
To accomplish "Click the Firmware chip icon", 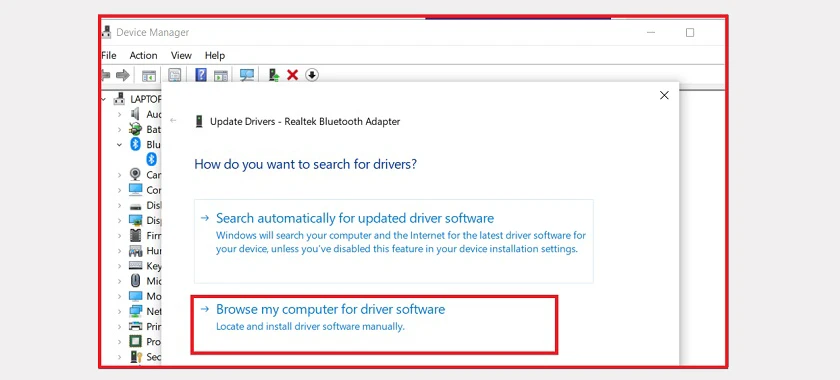I will [136, 235].
